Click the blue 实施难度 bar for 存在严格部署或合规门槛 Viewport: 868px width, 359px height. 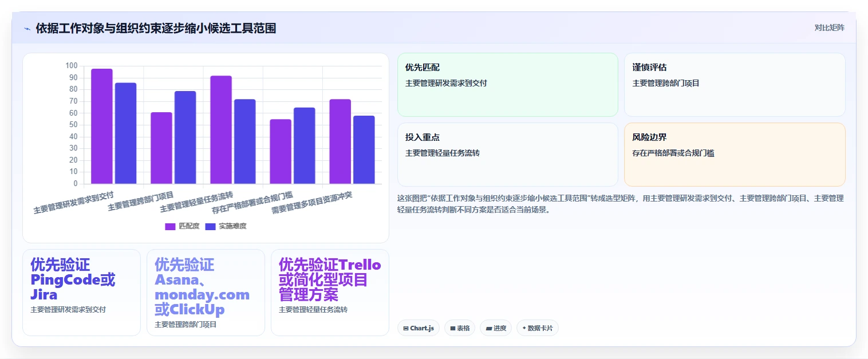point(305,145)
